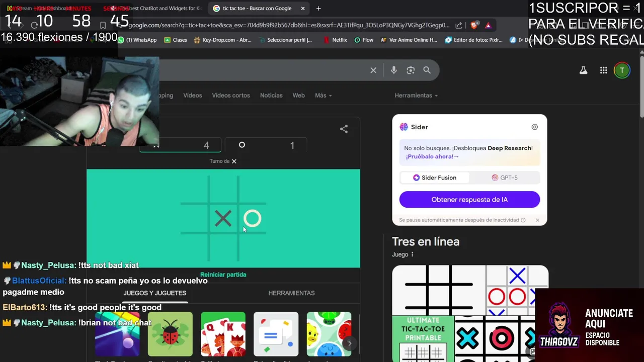The height and width of the screenshot is (362, 644).
Task: Click the Sider auto-pause info icon
Action: click(523, 220)
